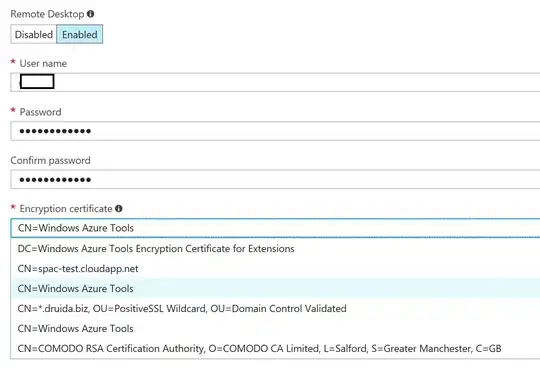Select CN=COMODO RSA Certification Authority option
The height and width of the screenshot is (368, 540).
[275, 348]
